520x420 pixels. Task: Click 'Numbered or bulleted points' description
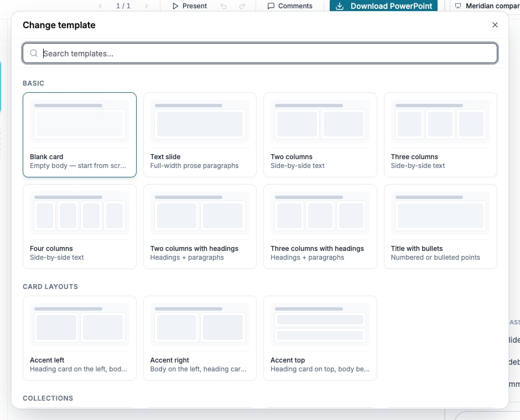pos(435,258)
